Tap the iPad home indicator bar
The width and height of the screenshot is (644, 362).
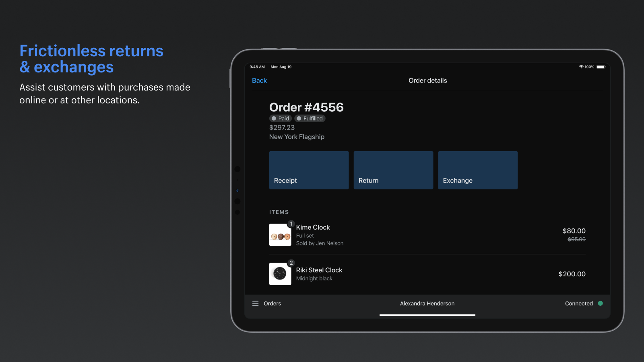[x=427, y=315]
